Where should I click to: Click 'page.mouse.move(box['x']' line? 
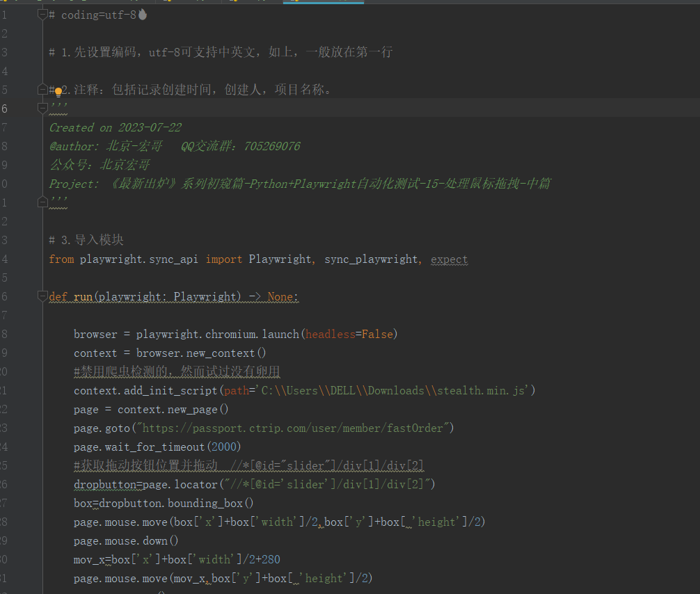pos(280,522)
